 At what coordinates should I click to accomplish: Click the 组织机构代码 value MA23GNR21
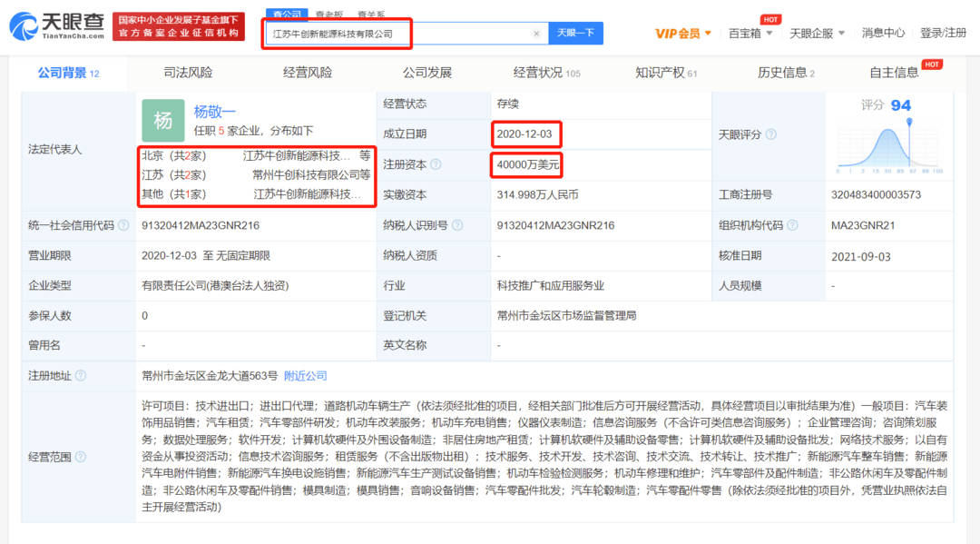tap(863, 225)
